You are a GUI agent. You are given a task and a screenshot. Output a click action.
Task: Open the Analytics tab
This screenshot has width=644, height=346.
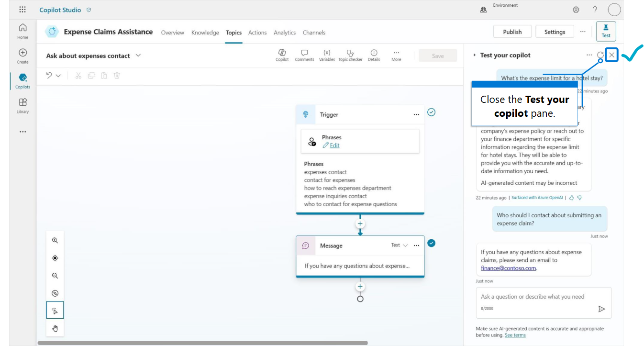coord(285,33)
